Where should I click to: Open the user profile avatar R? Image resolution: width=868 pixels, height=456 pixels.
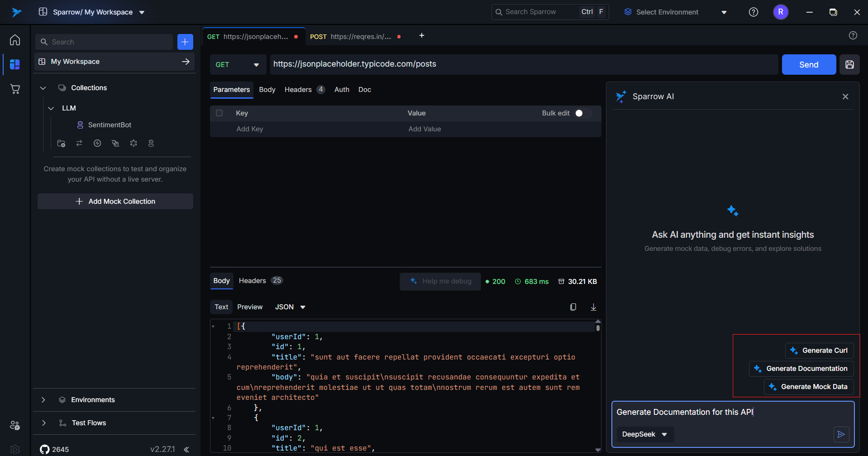781,12
